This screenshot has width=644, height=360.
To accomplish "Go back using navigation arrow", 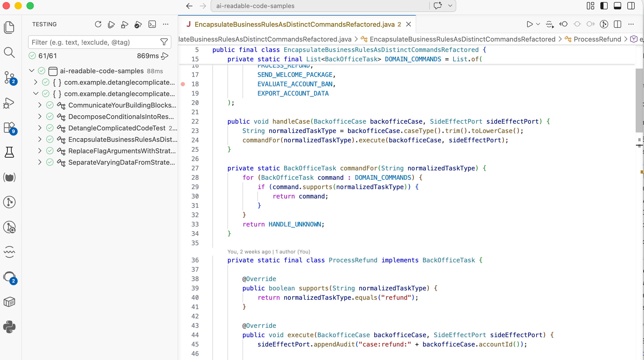I will 189,6.
